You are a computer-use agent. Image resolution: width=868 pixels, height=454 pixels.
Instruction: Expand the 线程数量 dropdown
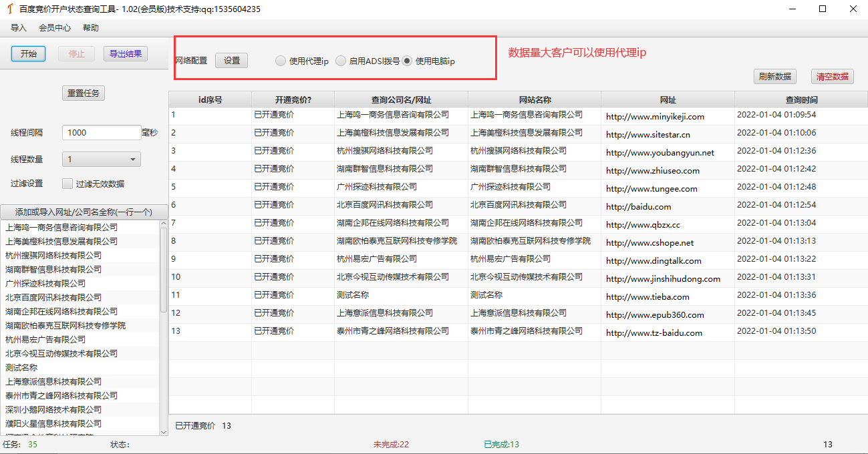(101, 160)
